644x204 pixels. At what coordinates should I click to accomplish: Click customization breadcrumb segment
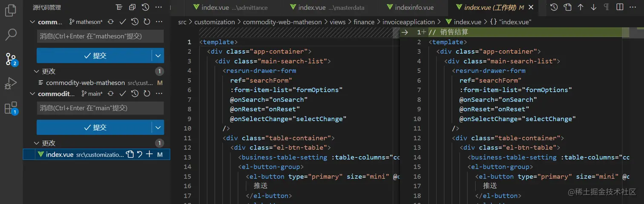tap(215, 22)
